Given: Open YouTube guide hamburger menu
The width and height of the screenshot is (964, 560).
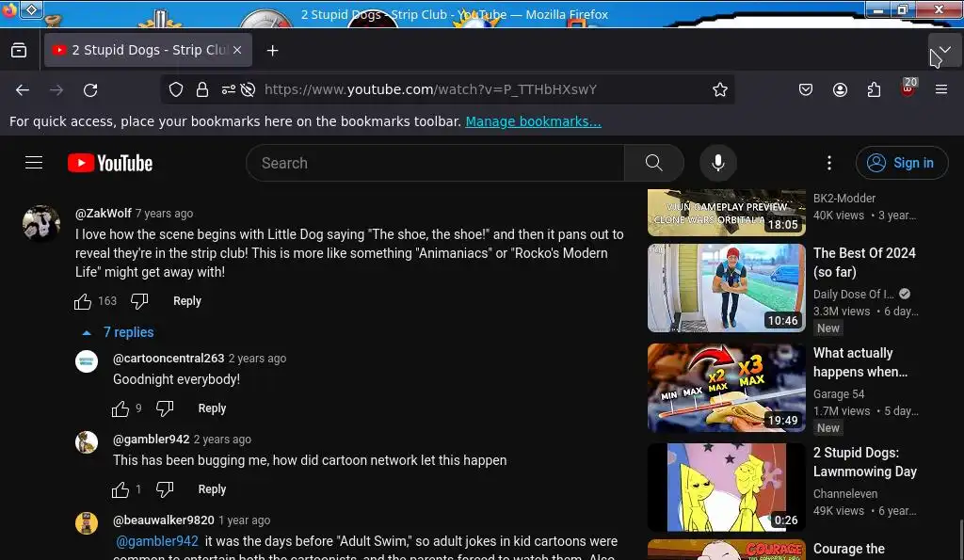Looking at the screenshot, I should pos(34,163).
